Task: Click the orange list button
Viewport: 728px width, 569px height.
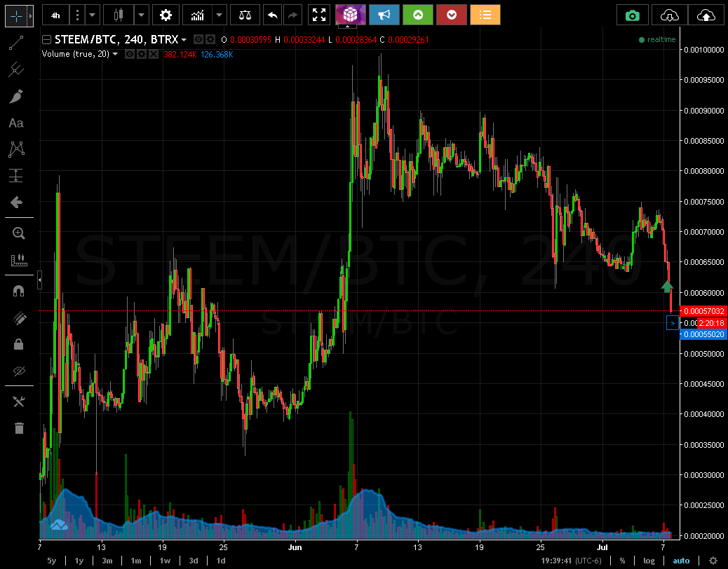Action: [485, 15]
